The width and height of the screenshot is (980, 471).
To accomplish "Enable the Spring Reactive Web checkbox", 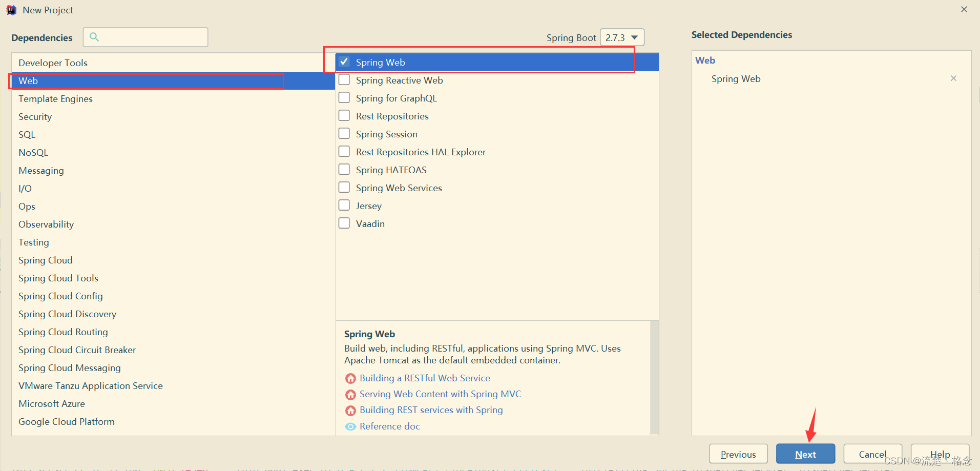I will 344,79.
